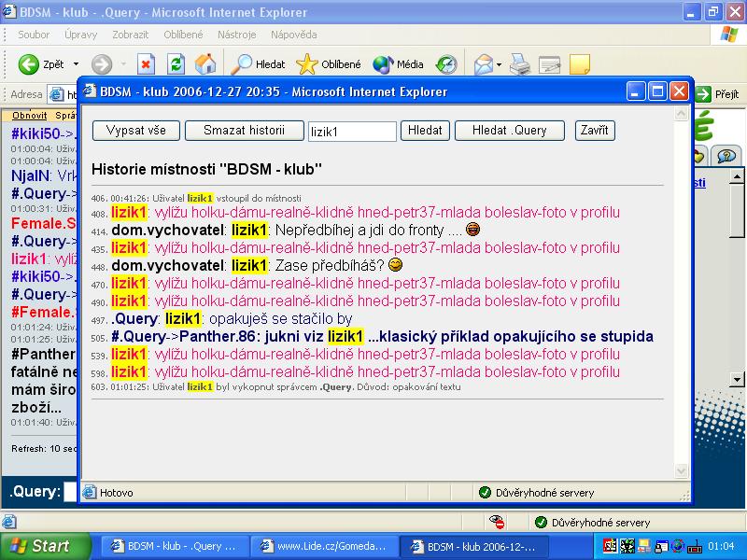Open the Mail envelope icon
Screen dimensions: 747x560
(x=484, y=64)
